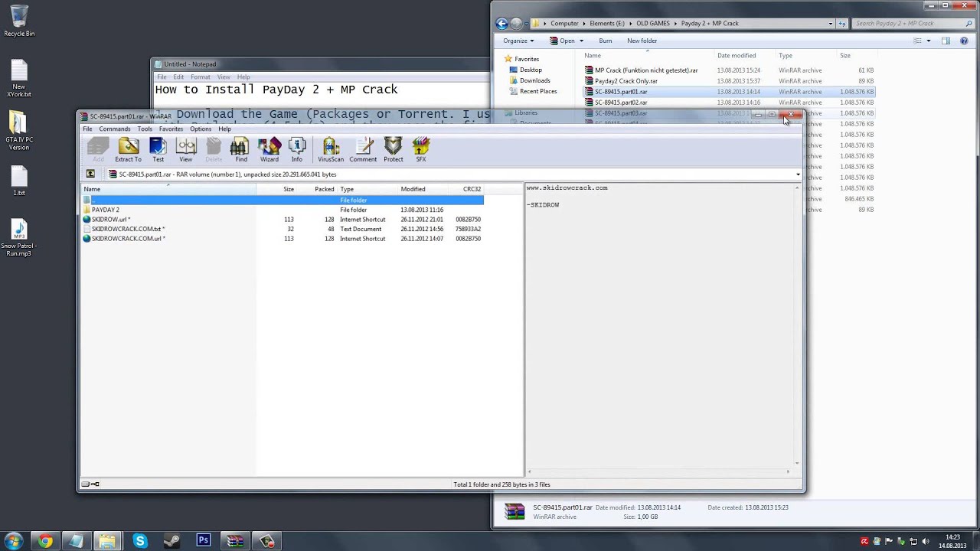Click Elements (E:) breadcrumb segment
The width and height of the screenshot is (980, 551).
(607, 24)
